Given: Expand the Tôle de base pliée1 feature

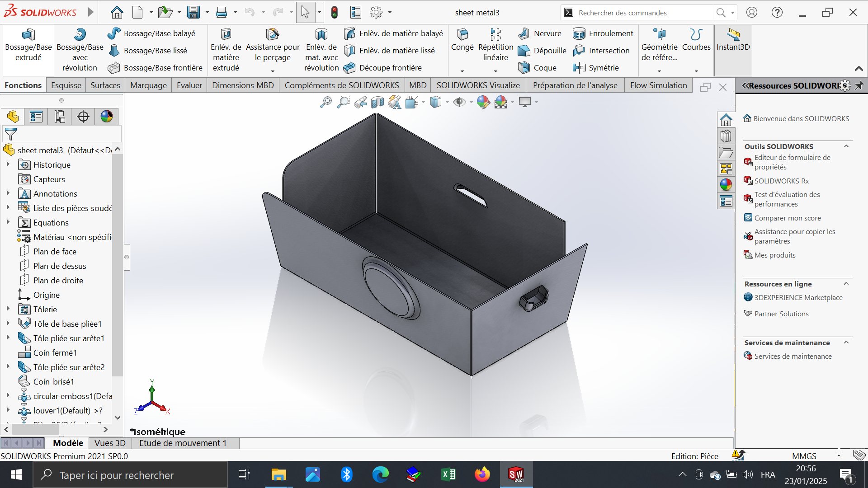Looking at the screenshot, I should click(x=8, y=324).
